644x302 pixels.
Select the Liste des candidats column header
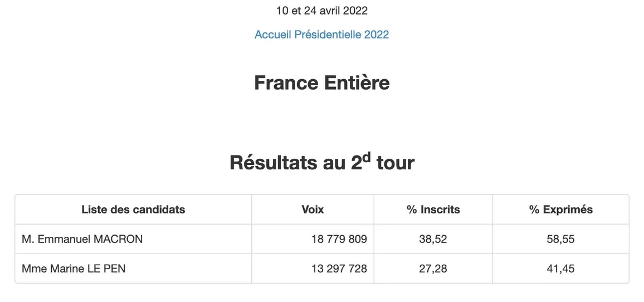[x=133, y=210]
